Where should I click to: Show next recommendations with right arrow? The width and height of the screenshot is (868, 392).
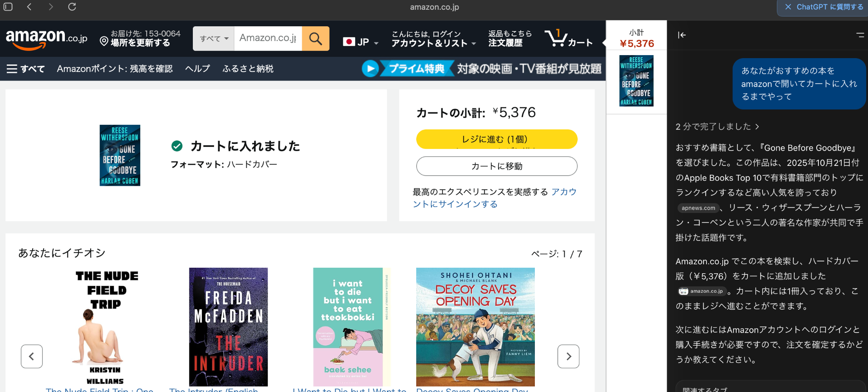click(x=568, y=356)
